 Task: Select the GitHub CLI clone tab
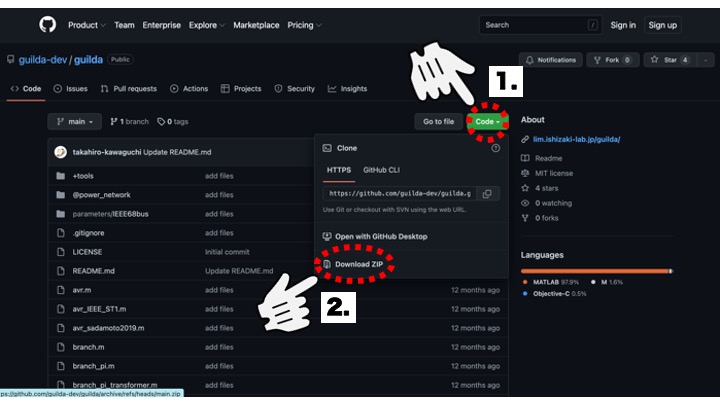[x=381, y=170]
